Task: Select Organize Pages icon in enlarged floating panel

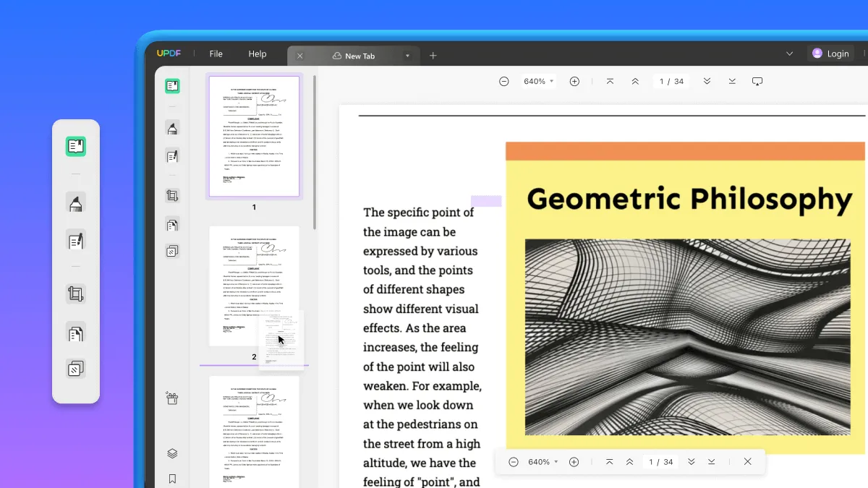Action: pyautogui.click(x=76, y=333)
